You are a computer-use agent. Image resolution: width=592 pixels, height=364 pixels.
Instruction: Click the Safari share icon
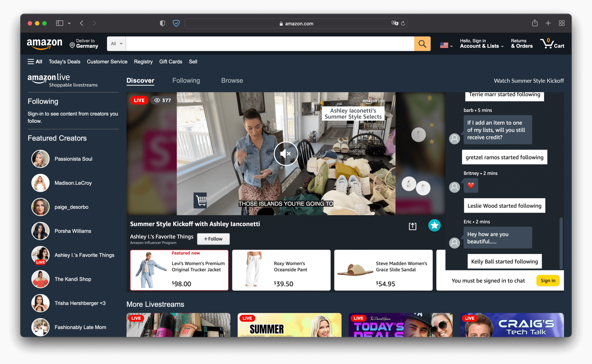tap(535, 23)
